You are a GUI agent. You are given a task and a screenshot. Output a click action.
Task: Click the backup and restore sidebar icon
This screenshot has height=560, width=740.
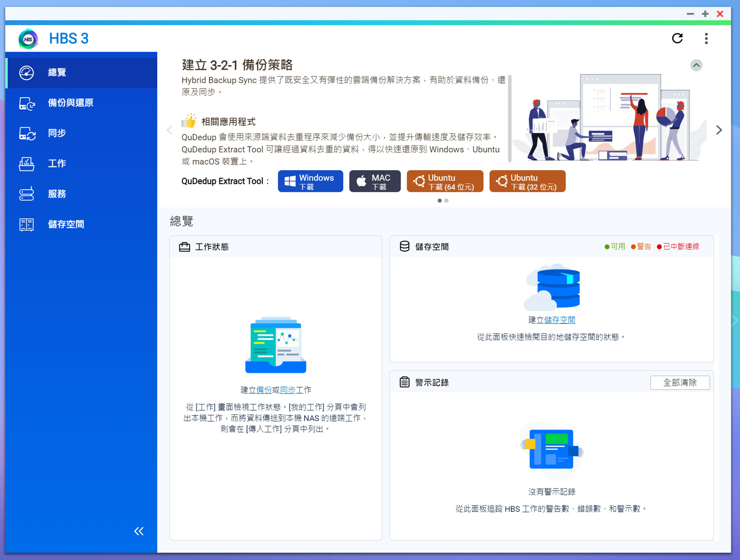click(27, 103)
